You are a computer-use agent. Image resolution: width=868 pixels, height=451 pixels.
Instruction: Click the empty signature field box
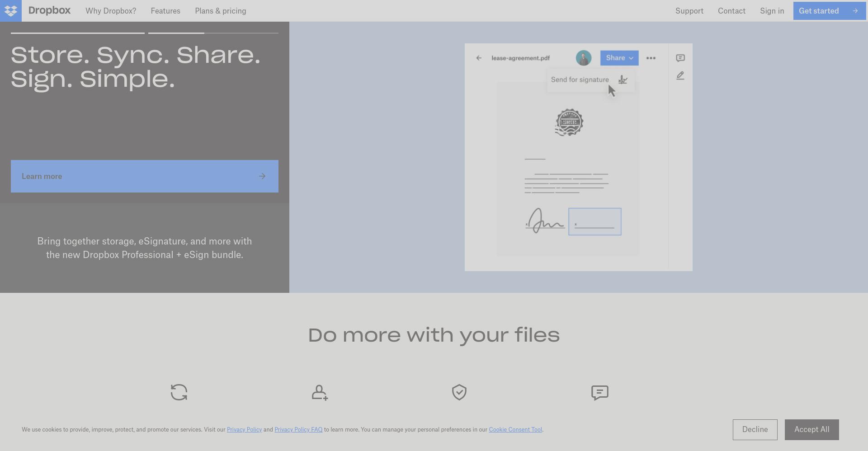pyautogui.click(x=595, y=221)
